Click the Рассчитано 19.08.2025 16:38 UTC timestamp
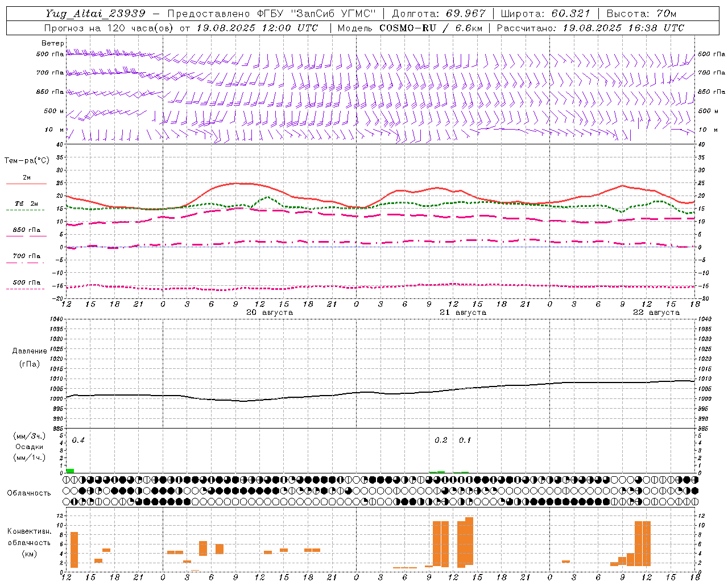Image resolution: width=728 pixels, height=582 pixels. 590,28
